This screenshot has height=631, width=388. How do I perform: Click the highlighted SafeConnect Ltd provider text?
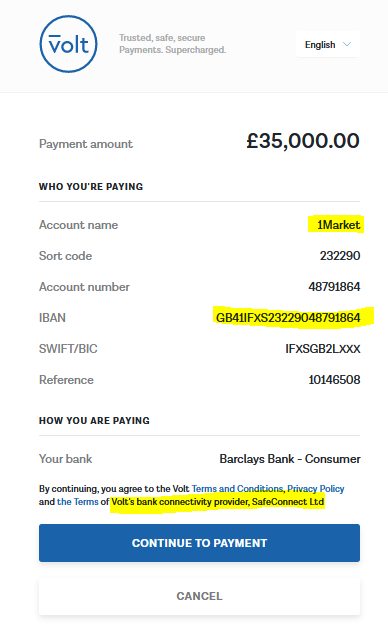click(218, 502)
